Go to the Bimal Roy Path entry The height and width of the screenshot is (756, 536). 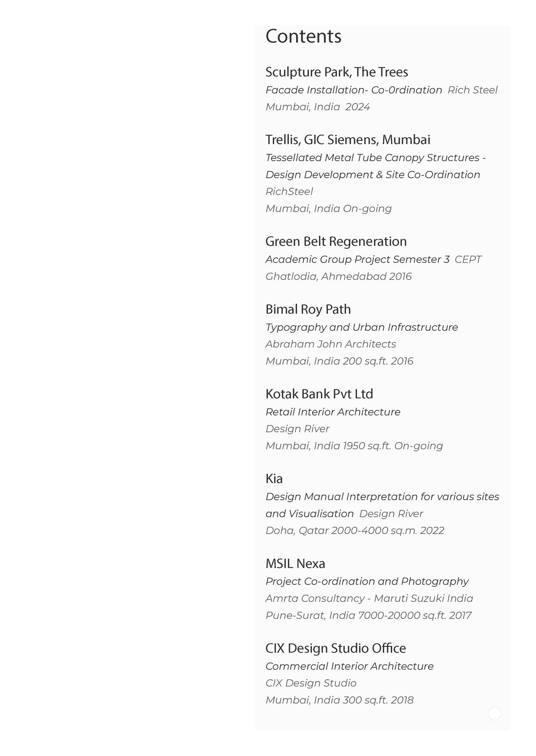coord(308,309)
